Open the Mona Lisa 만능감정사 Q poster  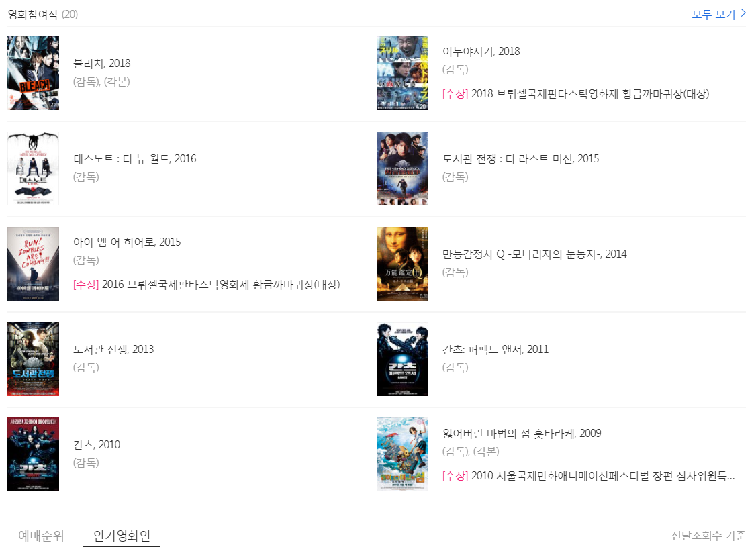(x=403, y=264)
